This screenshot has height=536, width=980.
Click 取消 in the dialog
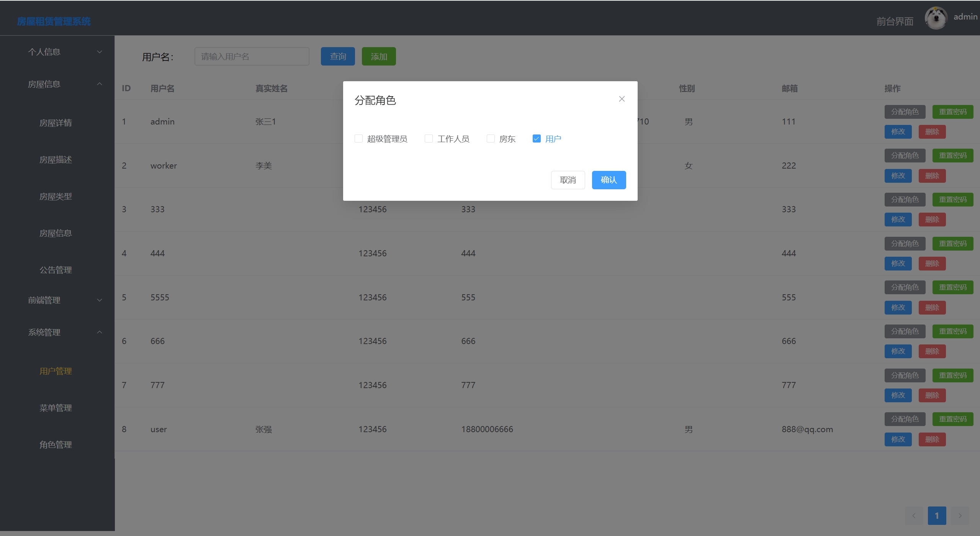pyautogui.click(x=568, y=180)
